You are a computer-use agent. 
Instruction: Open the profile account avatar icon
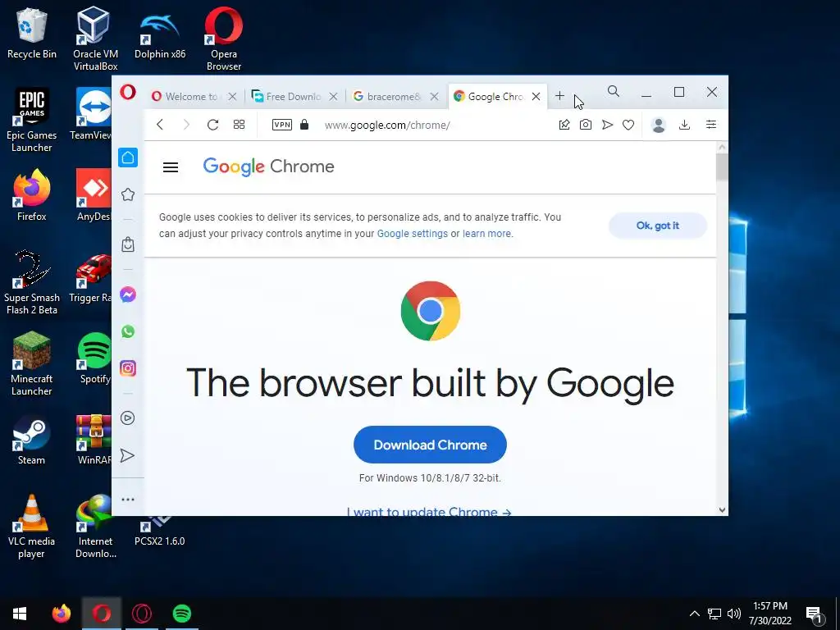[x=659, y=125]
